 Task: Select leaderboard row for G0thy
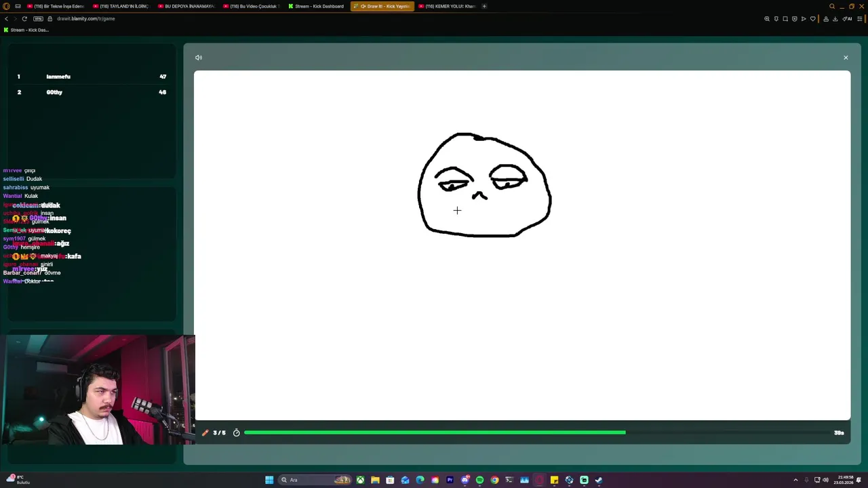coord(92,92)
